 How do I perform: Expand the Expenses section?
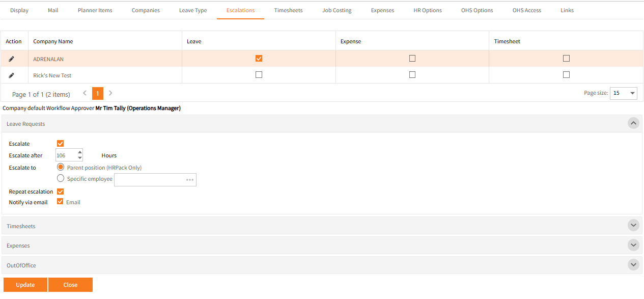(633, 245)
